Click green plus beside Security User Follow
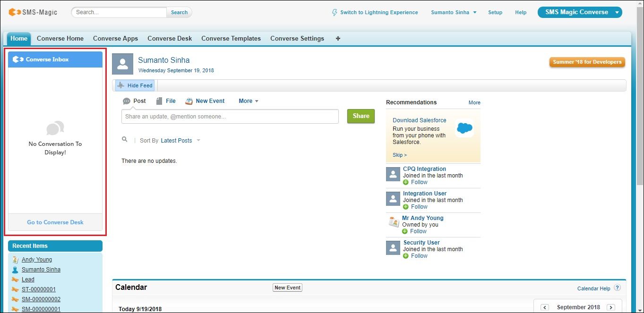 tap(406, 256)
